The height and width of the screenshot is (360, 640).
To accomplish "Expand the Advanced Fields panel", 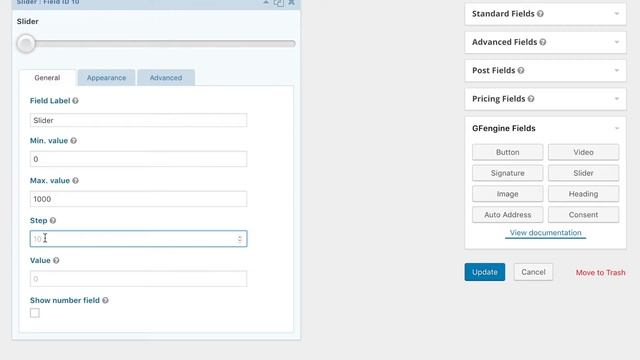I will click(617, 42).
